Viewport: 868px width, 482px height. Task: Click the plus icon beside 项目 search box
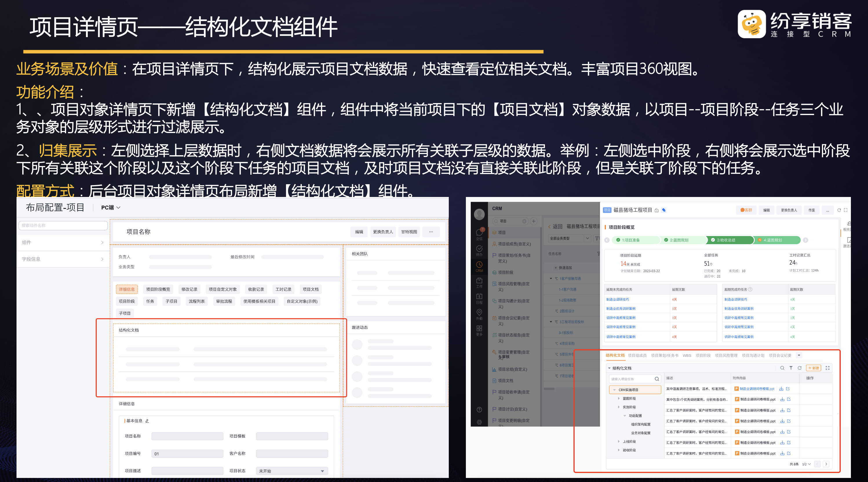[534, 221]
